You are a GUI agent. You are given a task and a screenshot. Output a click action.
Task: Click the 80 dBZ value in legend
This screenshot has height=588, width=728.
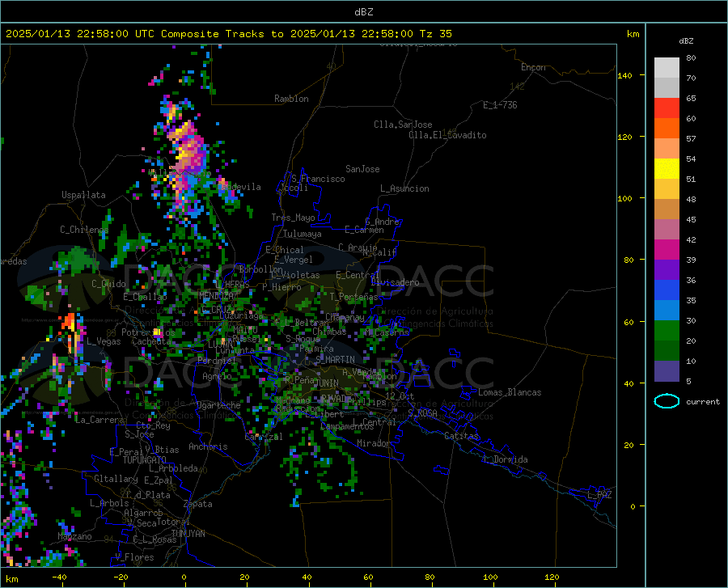[691, 58]
